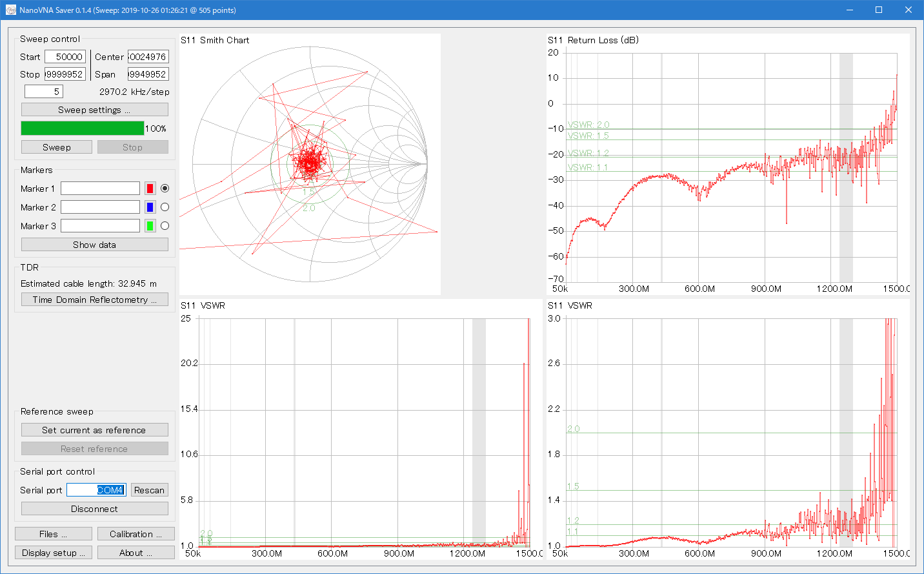Open Sweep settings dialog
This screenshot has width=924, height=574.
[95, 110]
